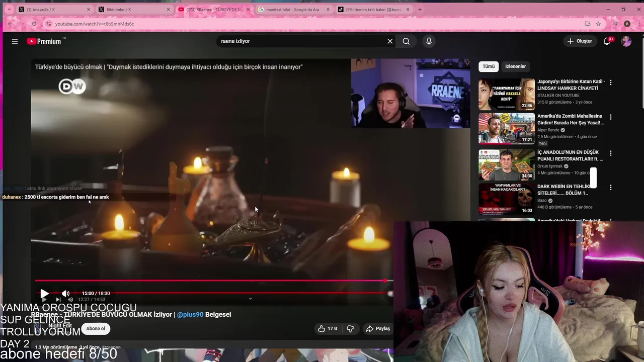The image size is (644, 362).
Task: Open the notifications bell
Action: [x=607, y=41]
